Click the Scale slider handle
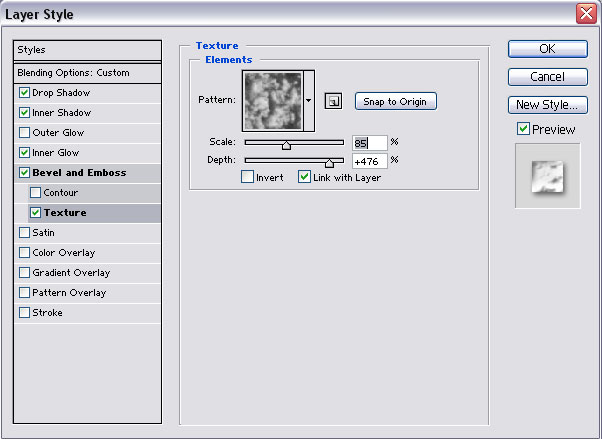Image resolution: width=602 pixels, height=439 pixels. click(286, 145)
